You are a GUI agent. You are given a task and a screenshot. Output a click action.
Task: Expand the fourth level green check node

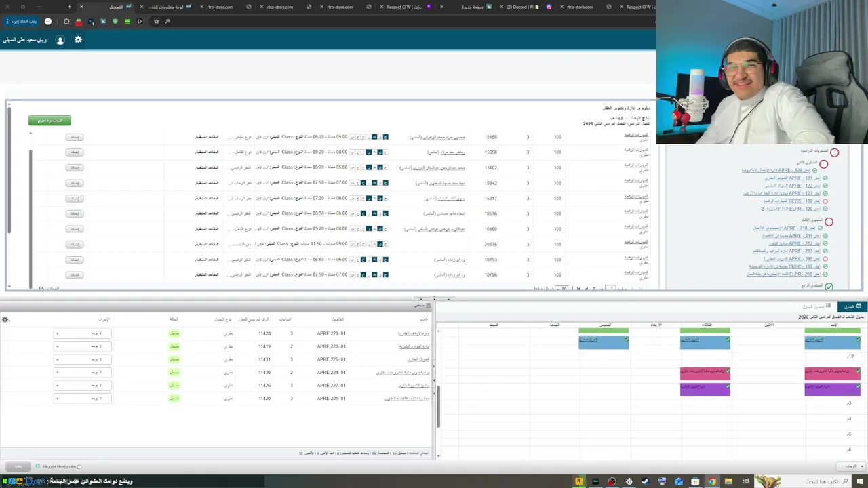(x=829, y=287)
